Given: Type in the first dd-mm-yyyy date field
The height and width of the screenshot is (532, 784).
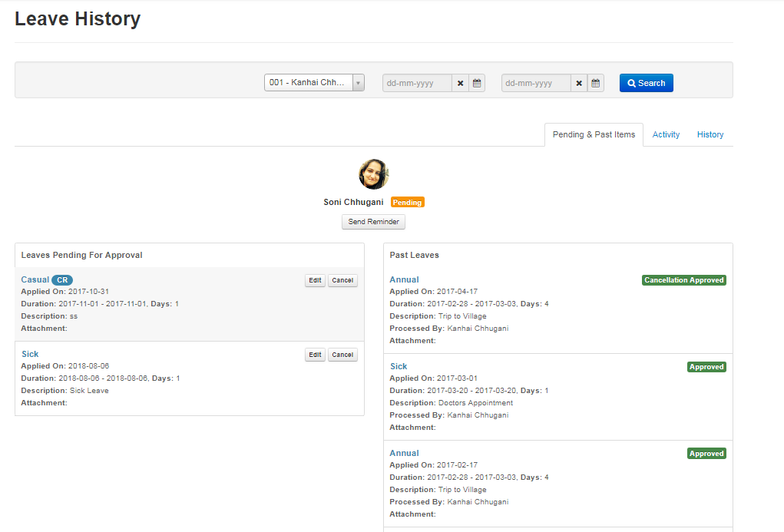Looking at the screenshot, I should point(417,83).
